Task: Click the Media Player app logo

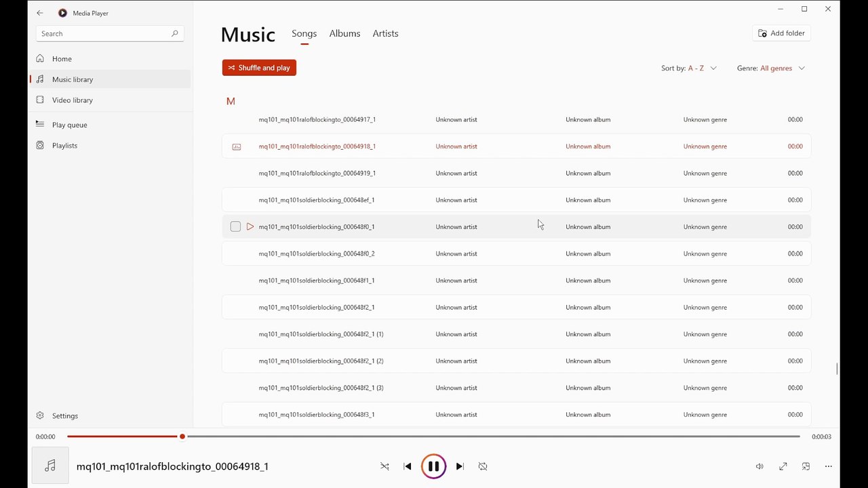Action: pos(62,13)
